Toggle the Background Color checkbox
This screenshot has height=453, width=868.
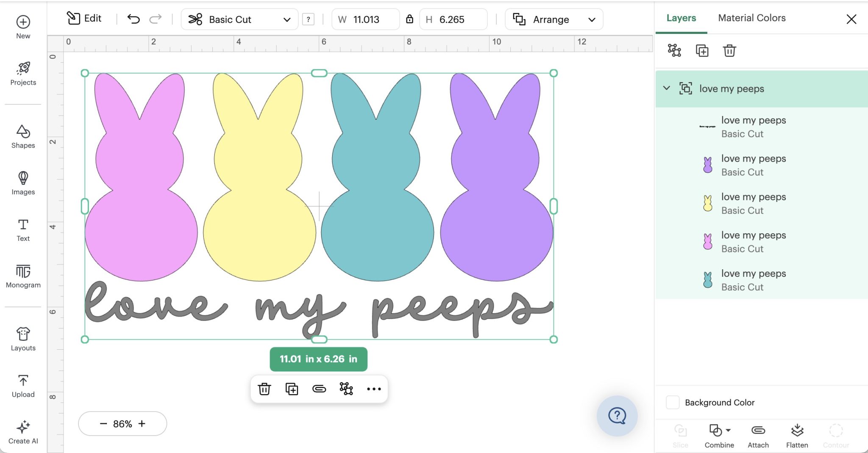[x=673, y=402]
